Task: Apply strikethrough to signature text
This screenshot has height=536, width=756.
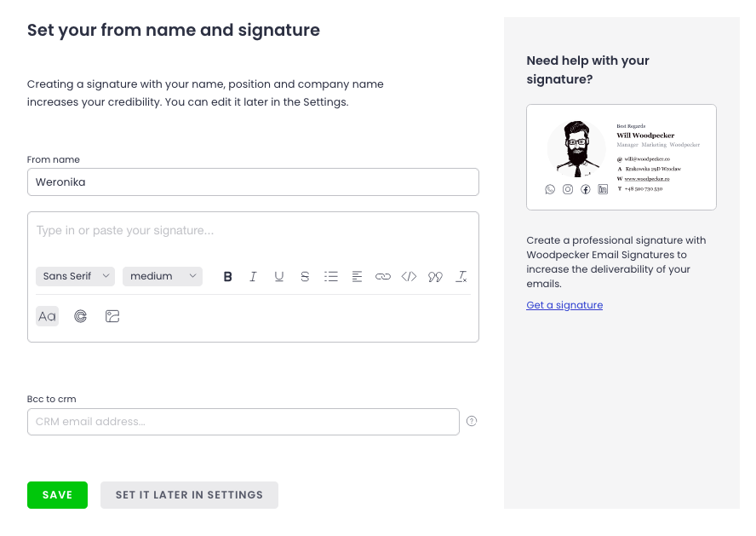Action: [305, 276]
